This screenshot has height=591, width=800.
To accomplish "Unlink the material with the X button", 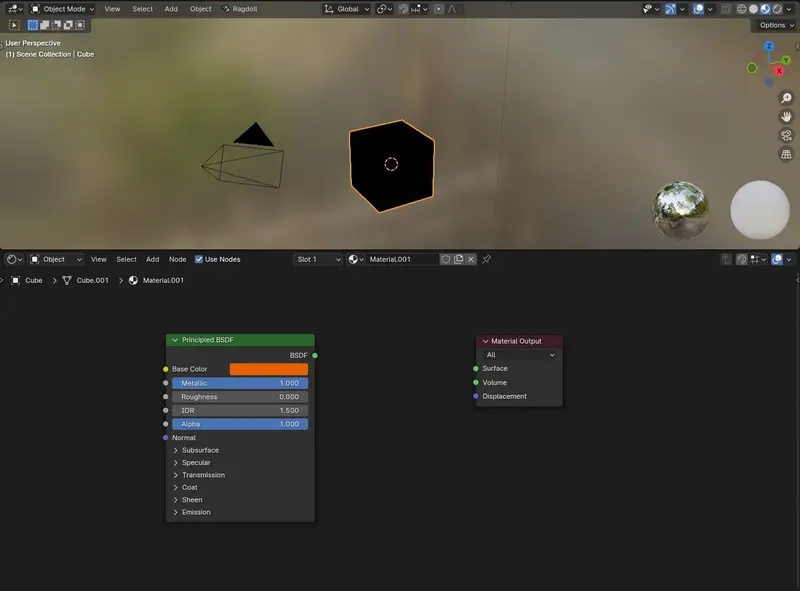I will pos(472,259).
